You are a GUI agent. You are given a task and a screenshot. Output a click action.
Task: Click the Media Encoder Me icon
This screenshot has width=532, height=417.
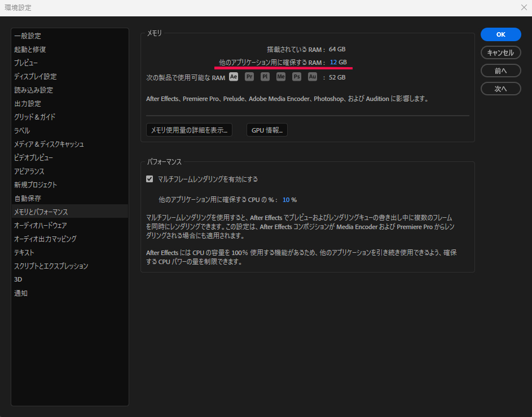point(281,77)
